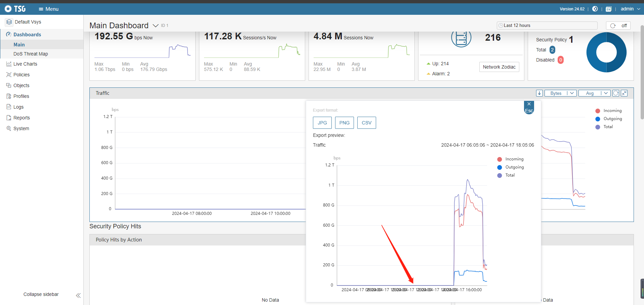This screenshot has width=644, height=305.
Task: Open the Bytes unit dropdown
Action: 560,93
